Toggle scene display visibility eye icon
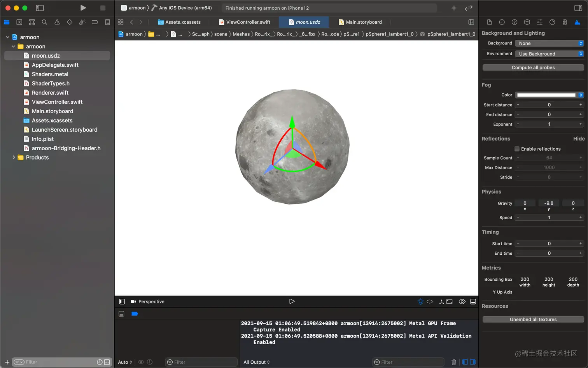588x368 pixels. pyautogui.click(x=462, y=301)
